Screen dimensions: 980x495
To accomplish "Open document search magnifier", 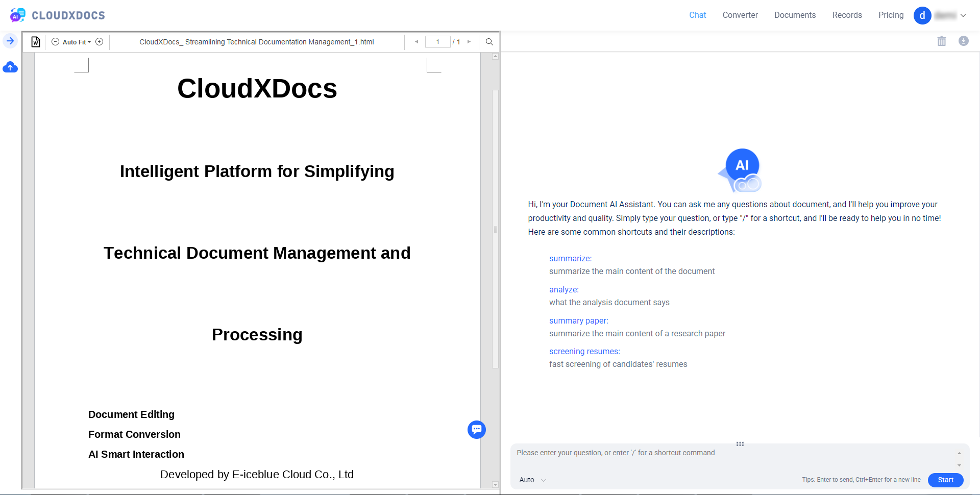I will (x=489, y=42).
